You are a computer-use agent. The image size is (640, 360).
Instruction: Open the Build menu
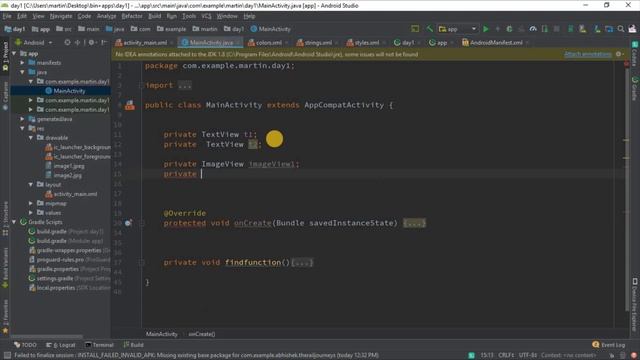click(x=154, y=16)
